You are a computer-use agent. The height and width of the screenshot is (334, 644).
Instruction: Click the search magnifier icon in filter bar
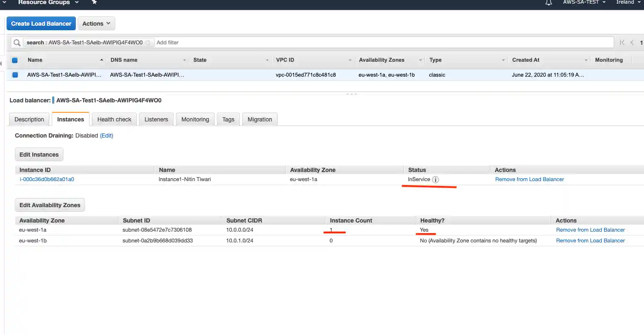coord(17,43)
